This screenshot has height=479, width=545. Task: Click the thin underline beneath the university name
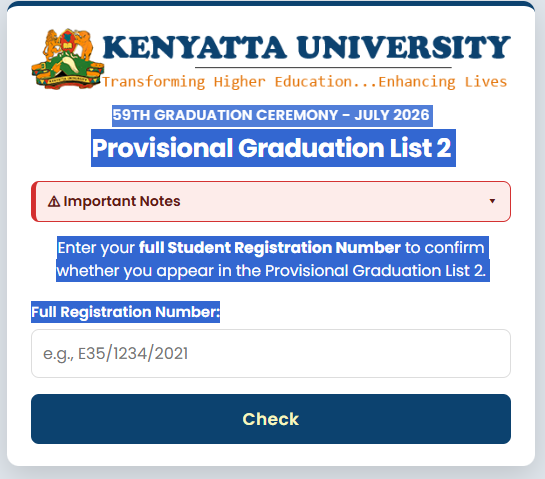323,67
